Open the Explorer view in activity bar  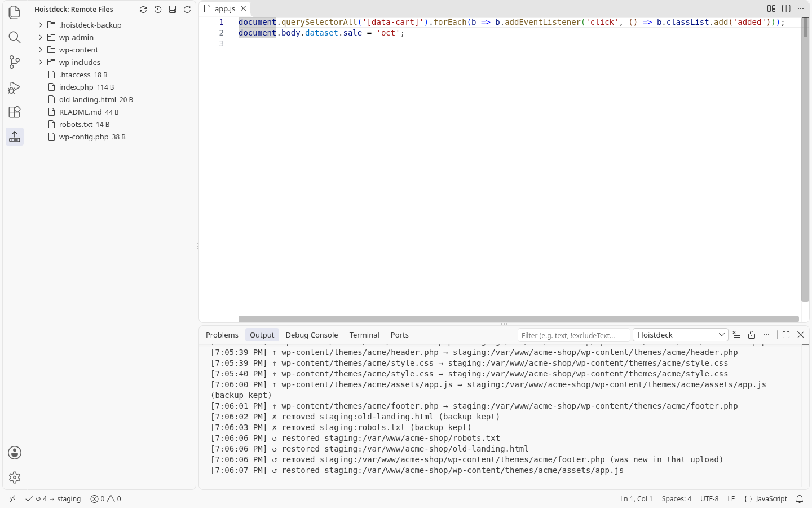(15, 12)
